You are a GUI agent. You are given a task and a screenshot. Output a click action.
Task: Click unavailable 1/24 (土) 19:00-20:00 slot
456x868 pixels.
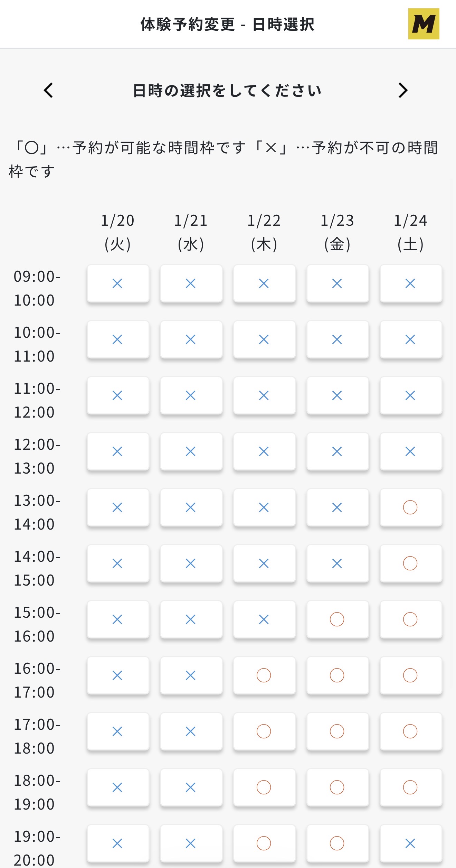coord(410,843)
